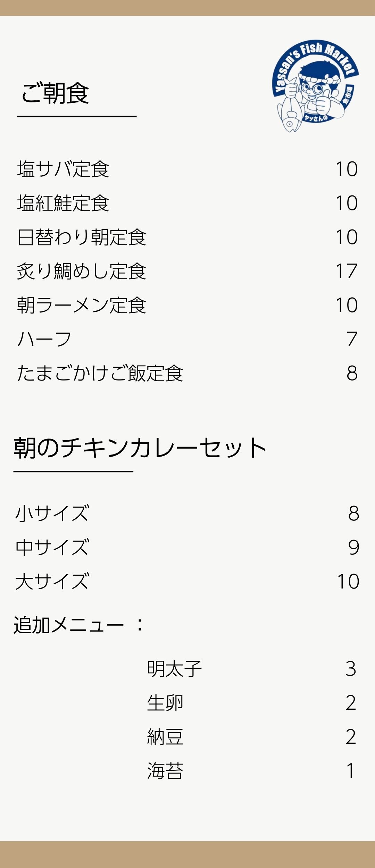Choose 塩紅鮭定食 menu item
Screen dimensions: 375x868
(63, 203)
